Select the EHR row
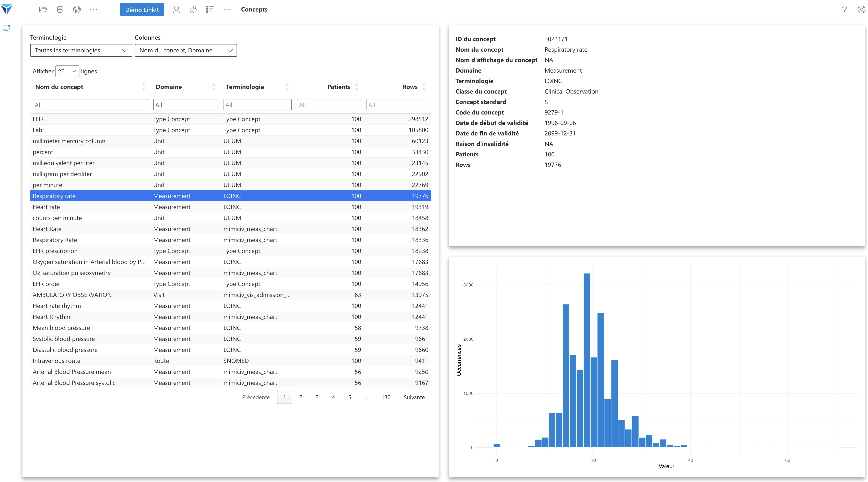Image resolution: width=868 pixels, height=482 pixels. click(x=230, y=119)
